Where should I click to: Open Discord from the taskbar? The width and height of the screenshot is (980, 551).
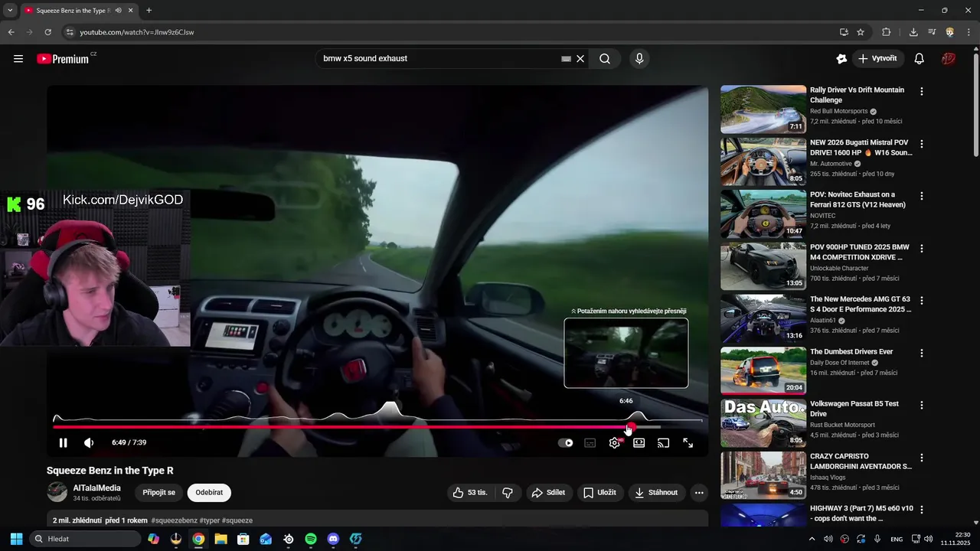(x=333, y=539)
